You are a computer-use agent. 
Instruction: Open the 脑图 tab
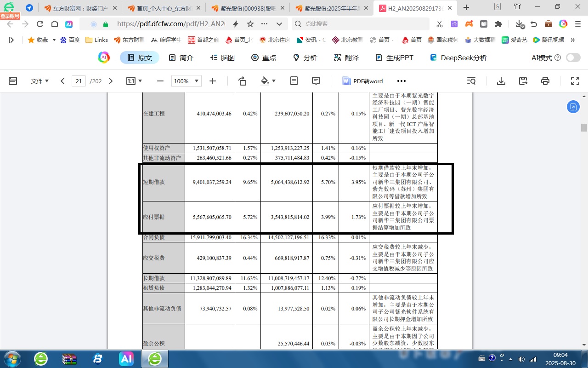coord(222,57)
